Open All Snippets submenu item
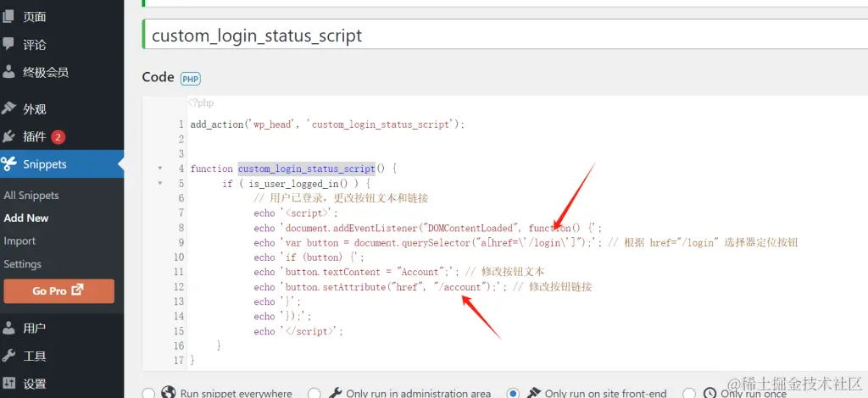The height and width of the screenshot is (398, 868). (31, 195)
